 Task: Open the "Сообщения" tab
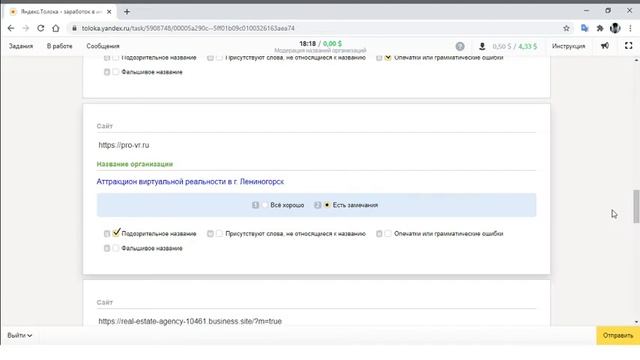[103, 46]
